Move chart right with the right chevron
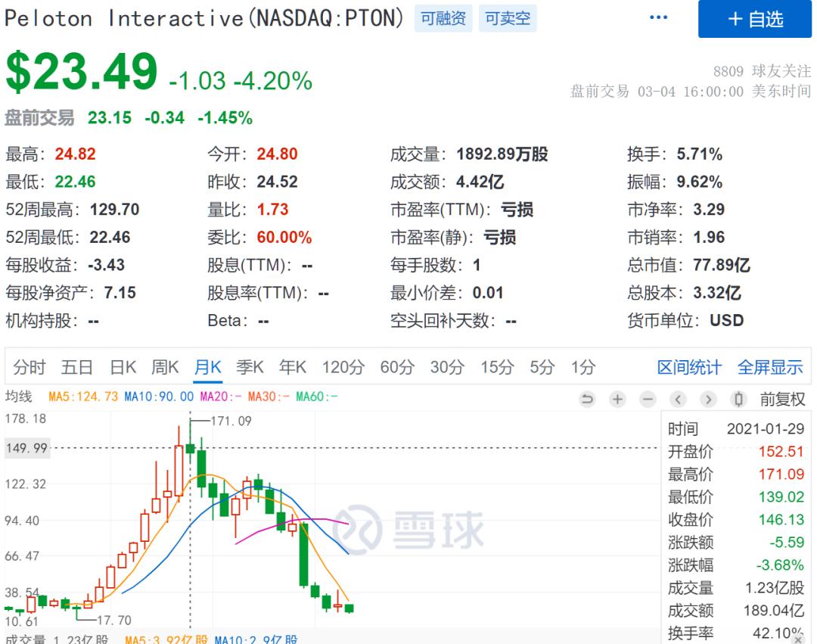This screenshot has height=644, width=817. tap(708, 400)
